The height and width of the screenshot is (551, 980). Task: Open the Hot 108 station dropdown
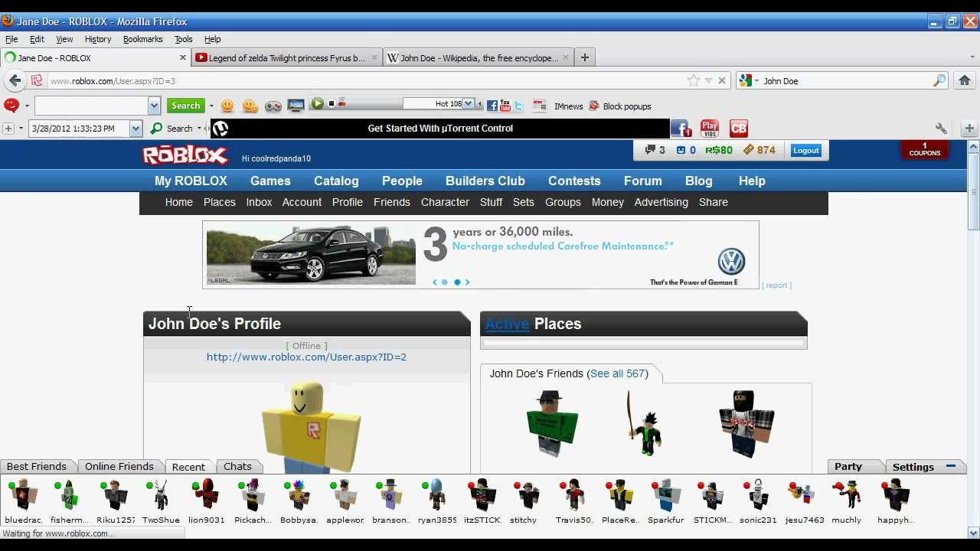point(468,104)
